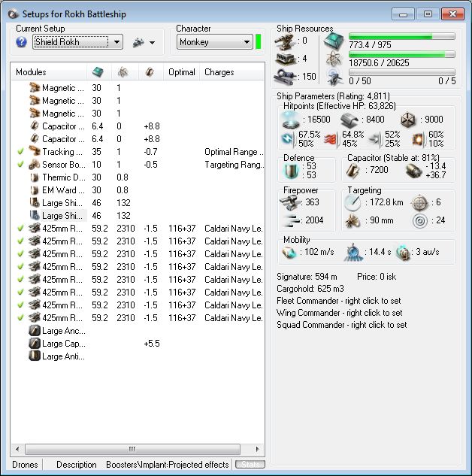Click the capacitor column header icon
The height and width of the screenshot is (476, 472).
coord(150,72)
